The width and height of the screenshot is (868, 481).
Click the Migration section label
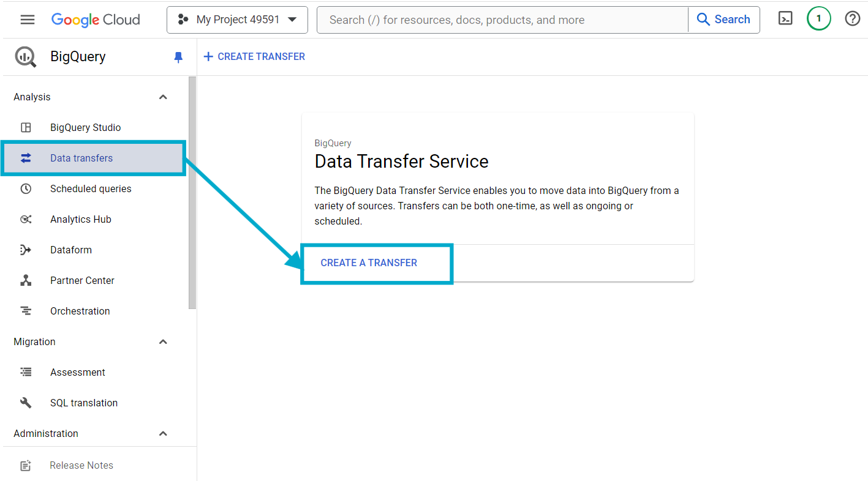click(x=34, y=341)
